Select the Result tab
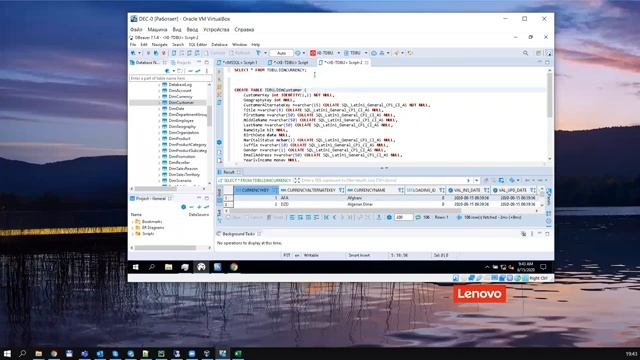640x360 pixels. [229, 172]
